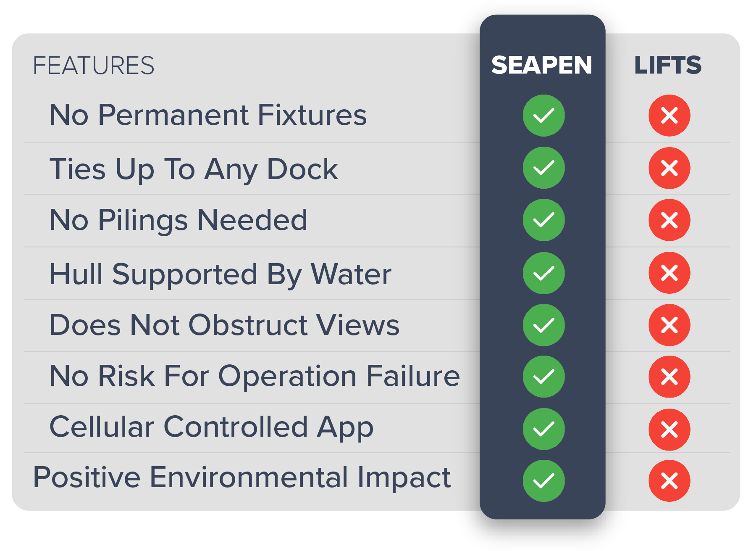This screenshot has height=551, width=756.
Task: Click the Cellular Controlled App label
Action: (211, 427)
